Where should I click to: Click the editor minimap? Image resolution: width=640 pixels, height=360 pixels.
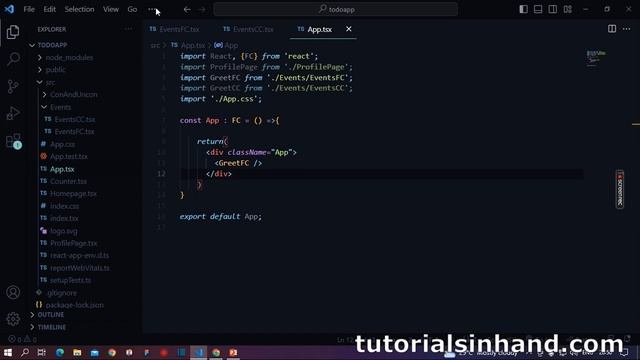pyautogui.click(x=596, y=58)
